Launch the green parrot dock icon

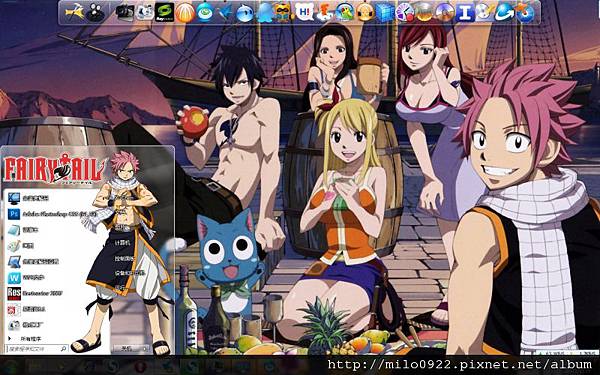tap(344, 12)
